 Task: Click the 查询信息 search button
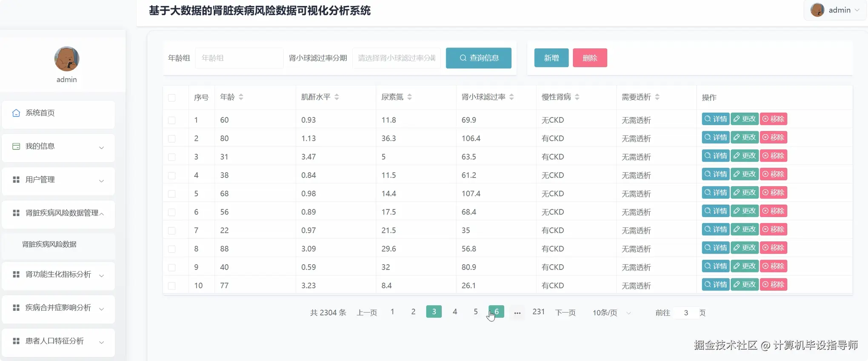coord(479,58)
